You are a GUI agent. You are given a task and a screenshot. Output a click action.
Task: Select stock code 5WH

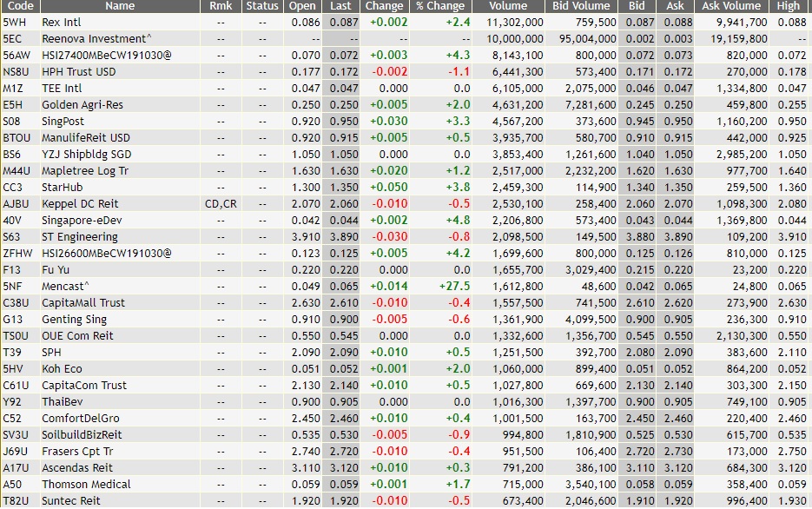(x=14, y=23)
